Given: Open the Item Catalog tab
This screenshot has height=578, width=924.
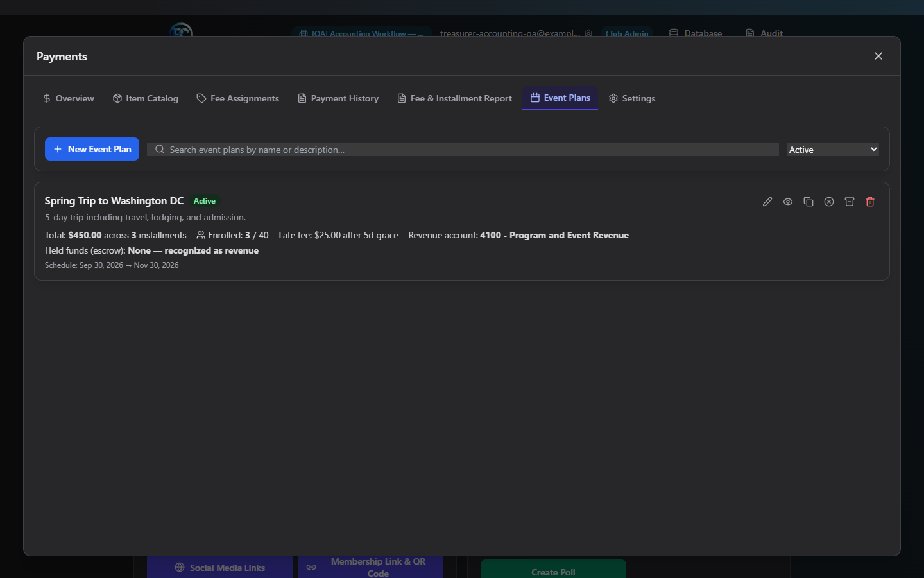Looking at the screenshot, I should point(146,98).
